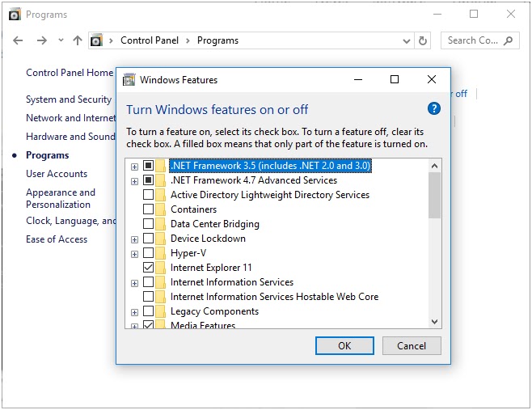This screenshot has height=410, width=532.
Task: Enable the Containers feature checkbox
Action: point(148,209)
